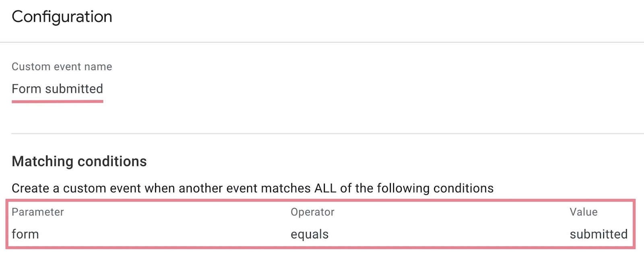644x263 pixels.
Task: Click the Configuration heading
Action: coord(62,16)
